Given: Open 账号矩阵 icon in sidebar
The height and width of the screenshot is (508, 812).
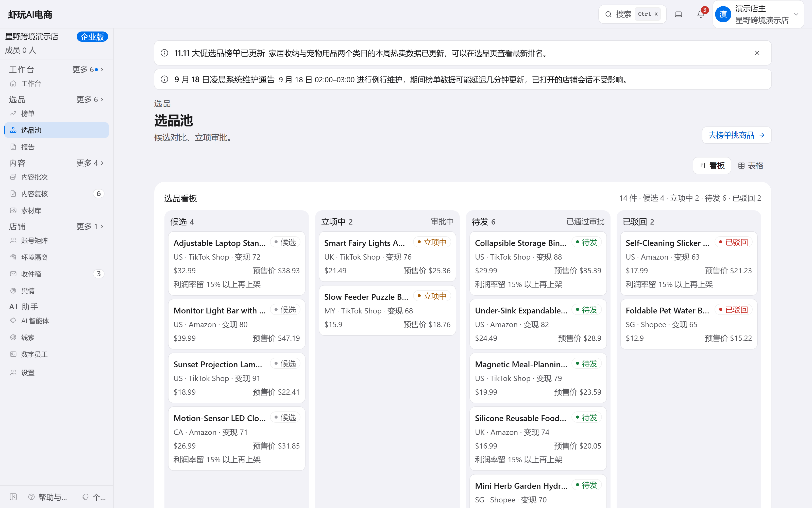Looking at the screenshot, I should pos(13,240).
